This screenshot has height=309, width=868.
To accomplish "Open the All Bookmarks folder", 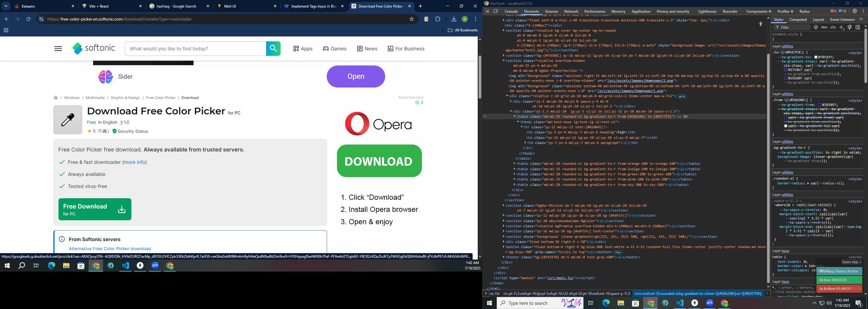I will click(463, 30).
